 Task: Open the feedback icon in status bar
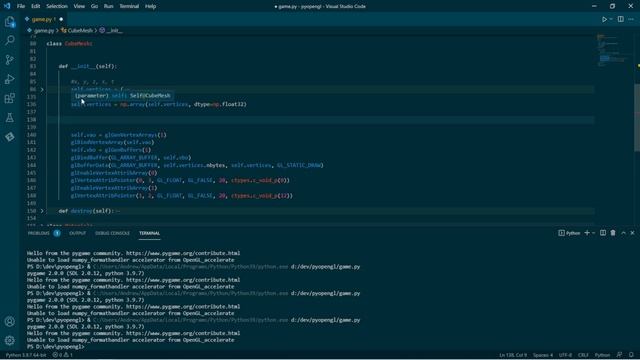click(x=619, y=355)
